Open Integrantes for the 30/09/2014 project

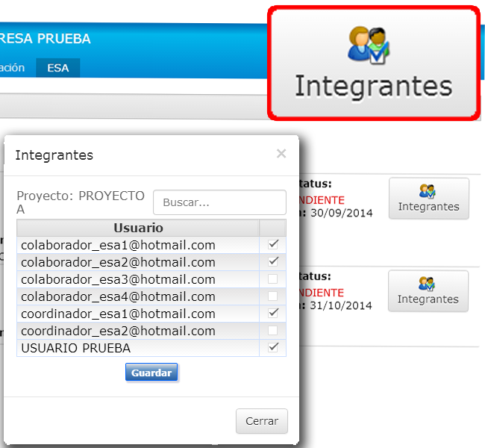click(428, 199)
